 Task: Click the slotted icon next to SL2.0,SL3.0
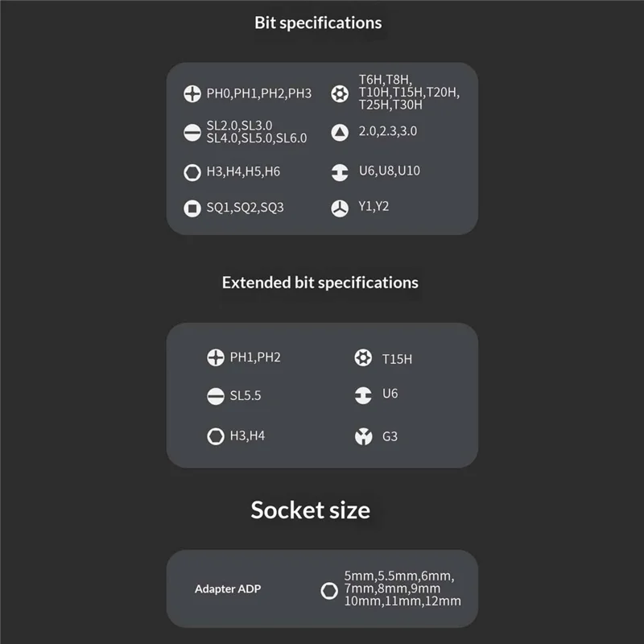pyautogui.click(x=192, y=132)
